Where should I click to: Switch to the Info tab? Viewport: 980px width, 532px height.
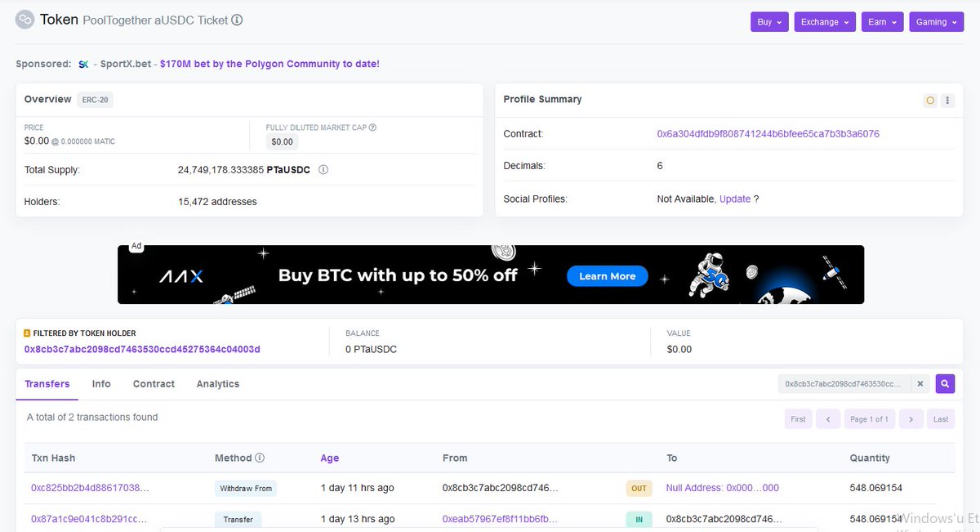coord(101,384)
